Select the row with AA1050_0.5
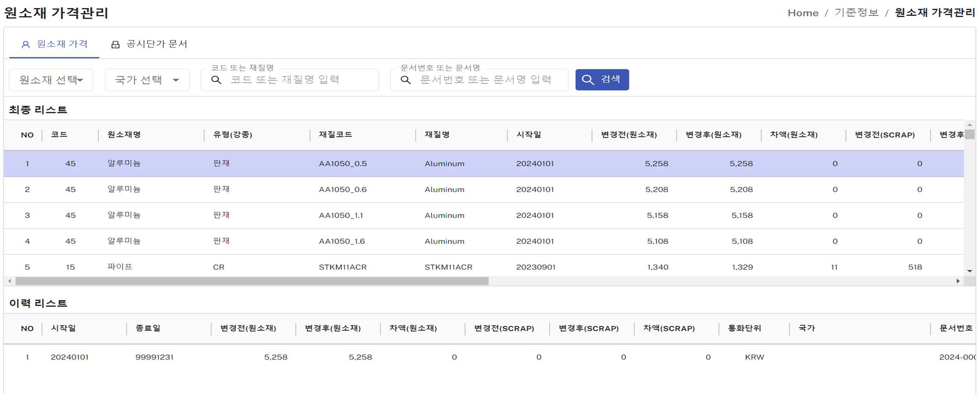980x395 pixels. pyautogui.click(x=484, y=164)
